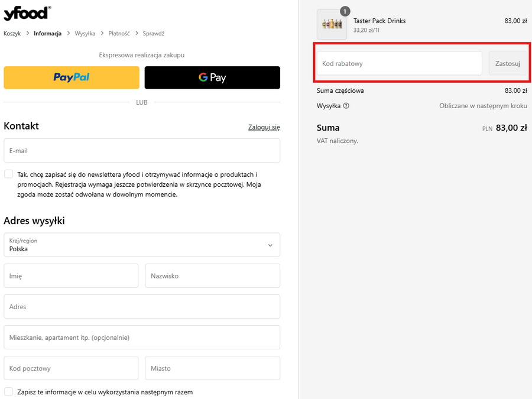The width and height of the screenshot is (532, 399).
Task: Click into the E-mail contact field
Action: coord(142,151)
